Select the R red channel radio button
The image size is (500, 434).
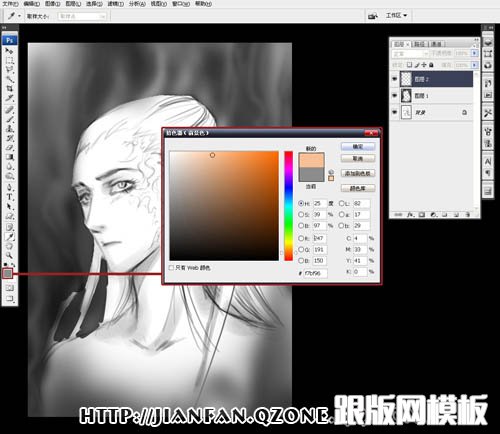tap(301, 238)
